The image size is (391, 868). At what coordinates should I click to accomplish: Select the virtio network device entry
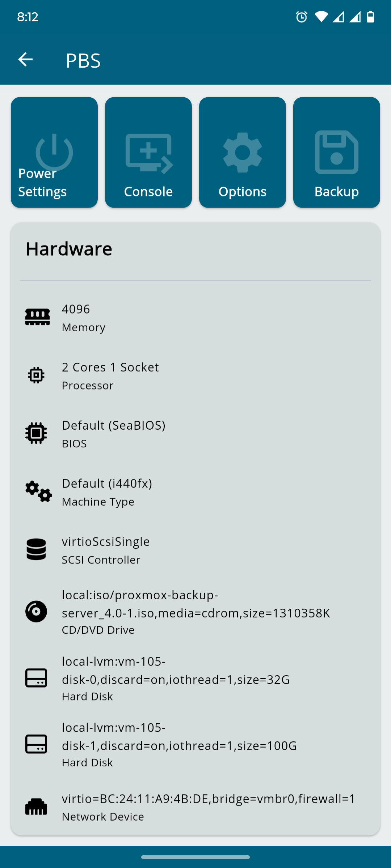pos(209,807)
